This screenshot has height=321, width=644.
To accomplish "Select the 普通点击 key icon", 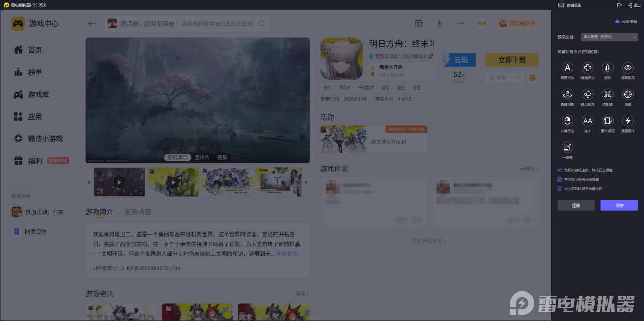I will click(x=568, y=68).
